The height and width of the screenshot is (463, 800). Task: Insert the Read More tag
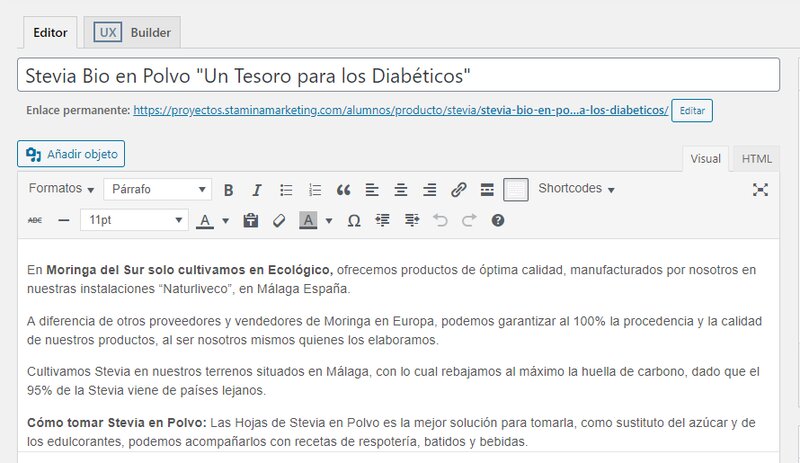(x=487, y=190)
